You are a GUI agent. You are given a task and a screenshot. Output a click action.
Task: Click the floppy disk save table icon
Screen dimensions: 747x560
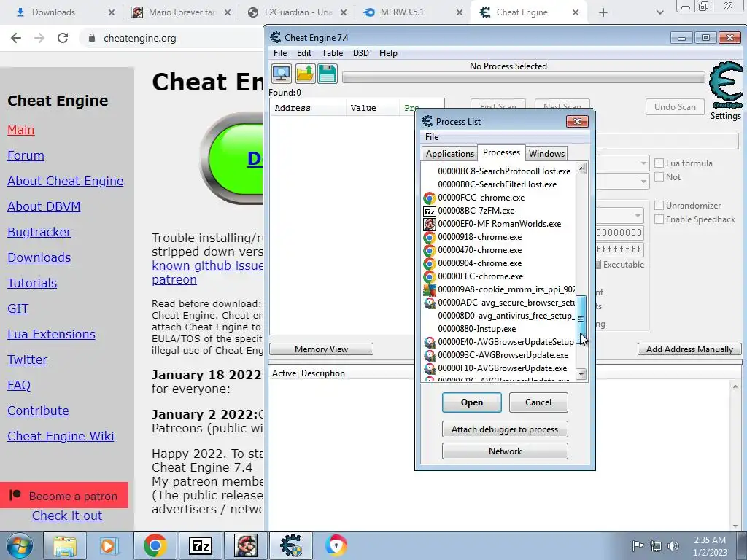pos(328,74)
